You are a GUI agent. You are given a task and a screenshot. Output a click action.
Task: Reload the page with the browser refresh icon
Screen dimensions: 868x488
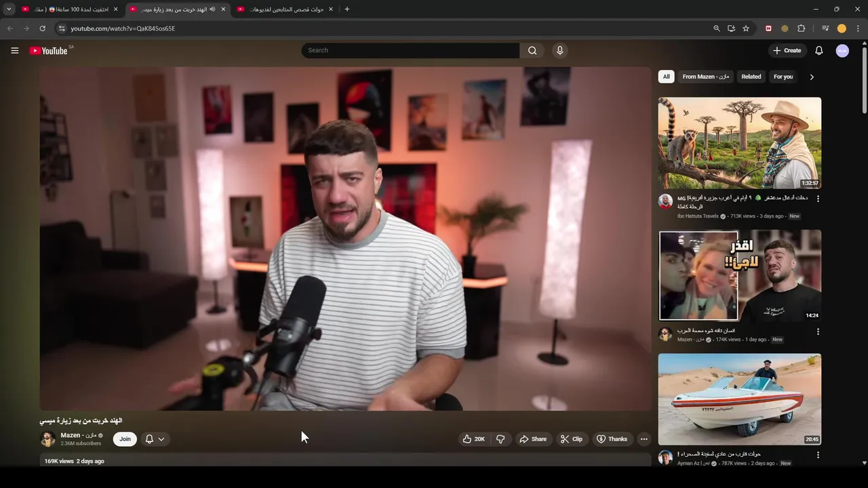point(42,28)
